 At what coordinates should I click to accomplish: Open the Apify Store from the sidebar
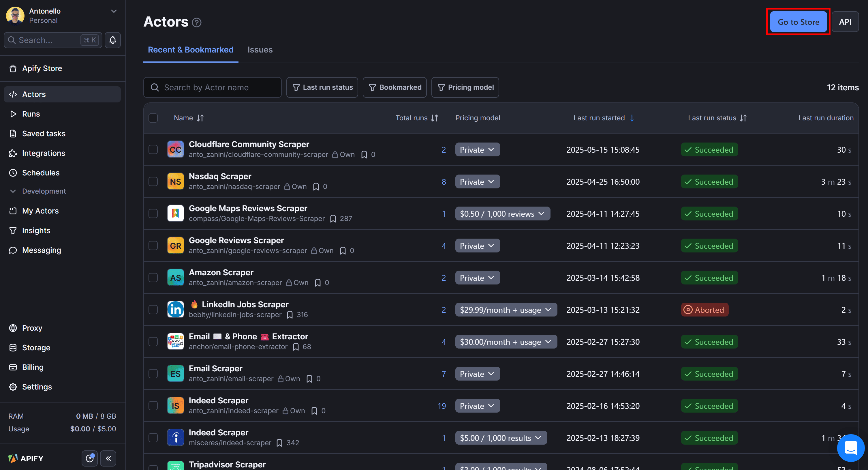(42, 68)
